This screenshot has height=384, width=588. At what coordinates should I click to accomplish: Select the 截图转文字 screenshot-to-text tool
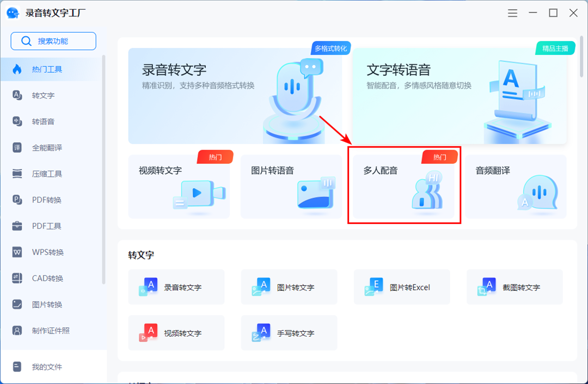tap(514, 287)
